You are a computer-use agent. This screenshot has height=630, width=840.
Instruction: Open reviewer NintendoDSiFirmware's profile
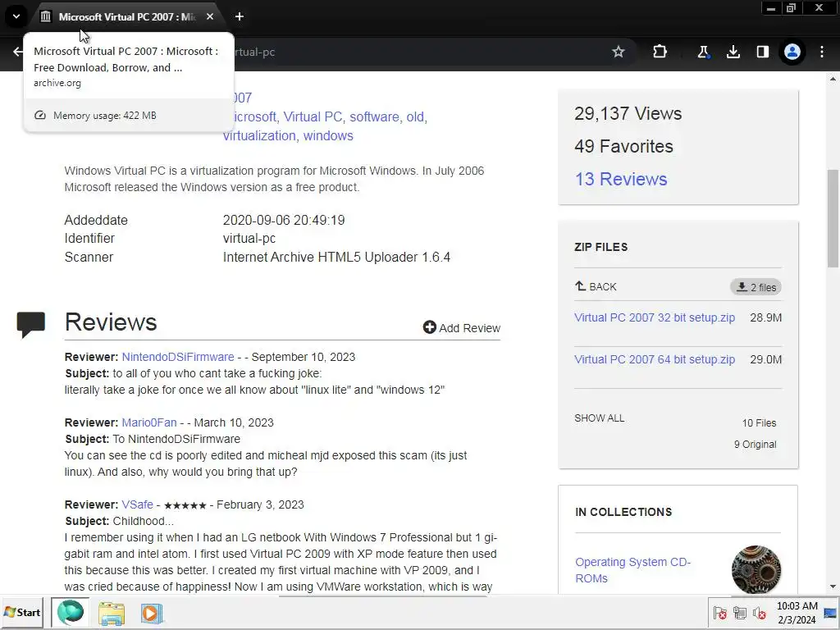(x=178, y=357)
